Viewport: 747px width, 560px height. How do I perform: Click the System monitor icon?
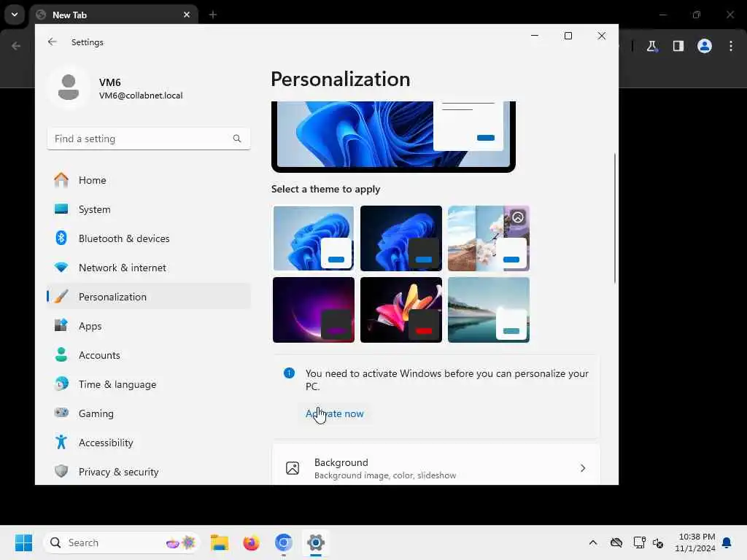[61, 209]
